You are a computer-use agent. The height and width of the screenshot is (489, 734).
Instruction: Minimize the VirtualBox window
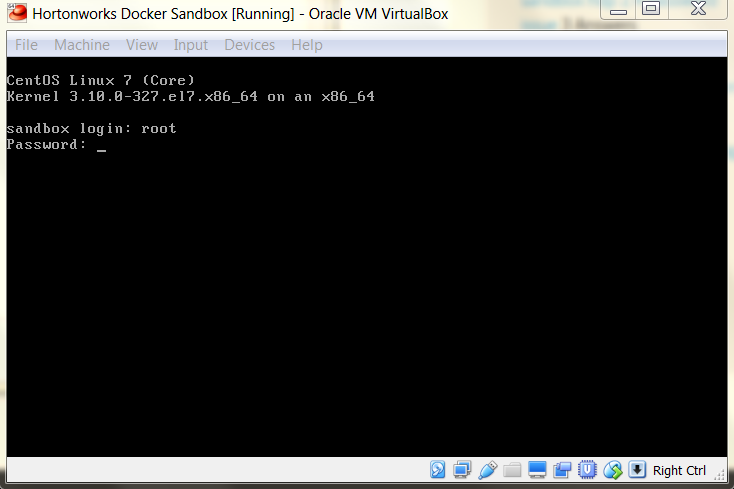(x=618, y=10)
